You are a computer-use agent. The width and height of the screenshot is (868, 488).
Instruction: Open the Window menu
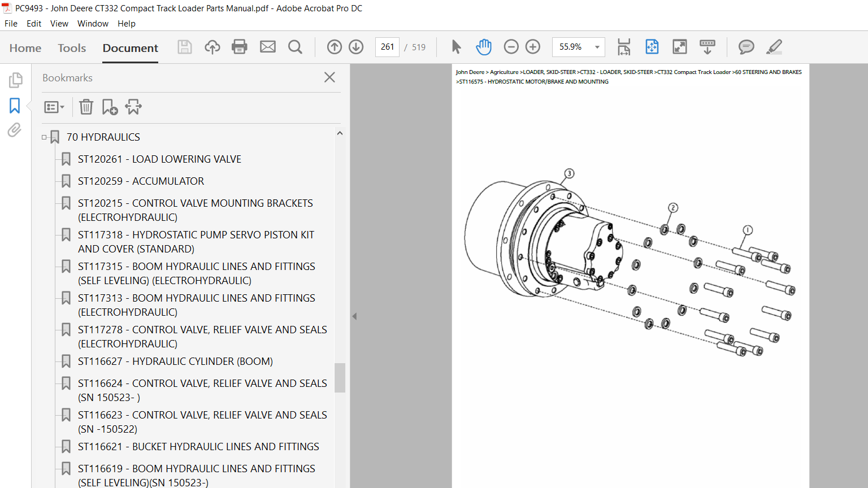[x=93, y=24]
